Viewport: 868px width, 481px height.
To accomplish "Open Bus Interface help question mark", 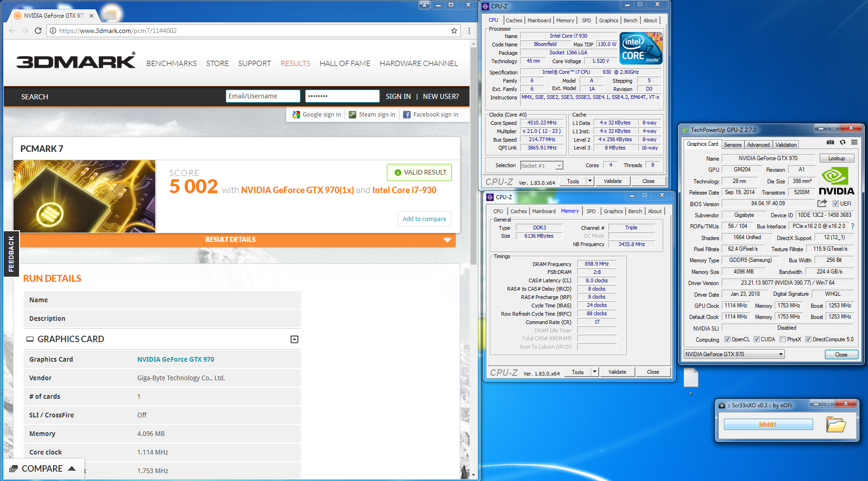I will (853, 226).
